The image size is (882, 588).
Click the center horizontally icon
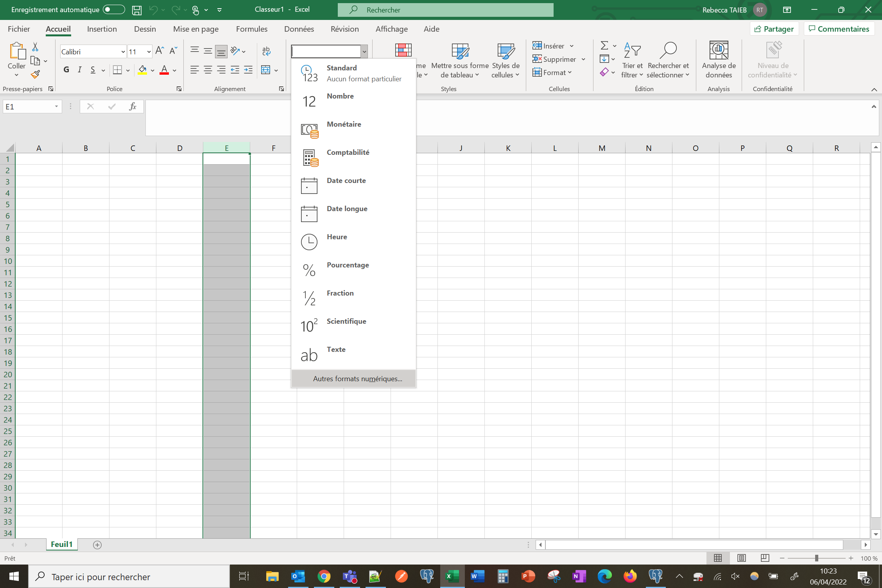[208, 70]
